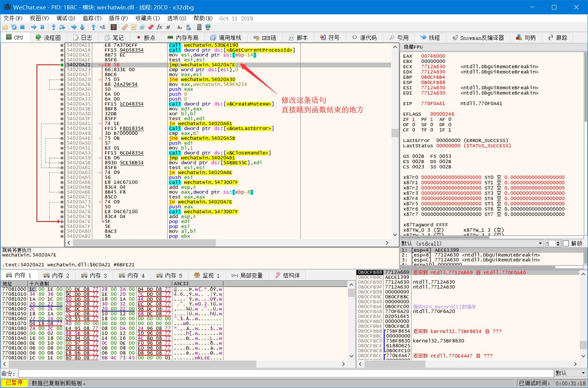Screen dimensions: 588x388
Task: Open the 选项(O) menu
Action: [x=177, y=18]
